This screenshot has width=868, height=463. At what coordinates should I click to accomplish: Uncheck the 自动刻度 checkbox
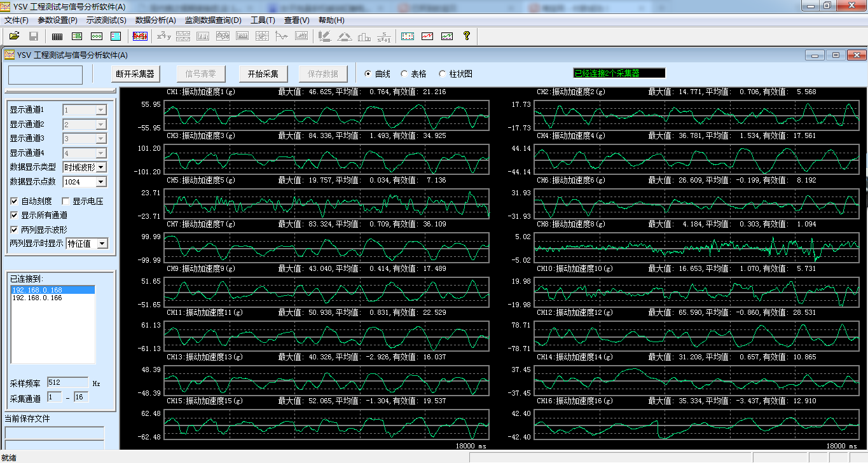pyautogui.click(x=15, y=202)
